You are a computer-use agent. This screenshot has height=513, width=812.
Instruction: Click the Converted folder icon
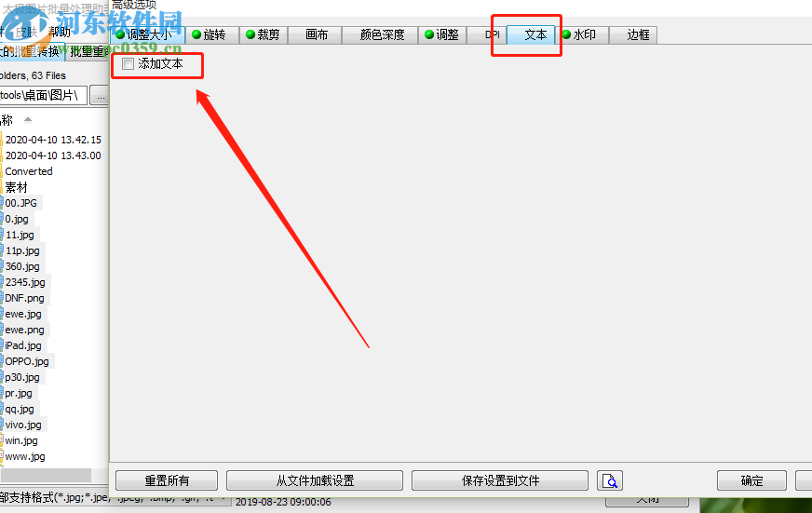(2, 171)
